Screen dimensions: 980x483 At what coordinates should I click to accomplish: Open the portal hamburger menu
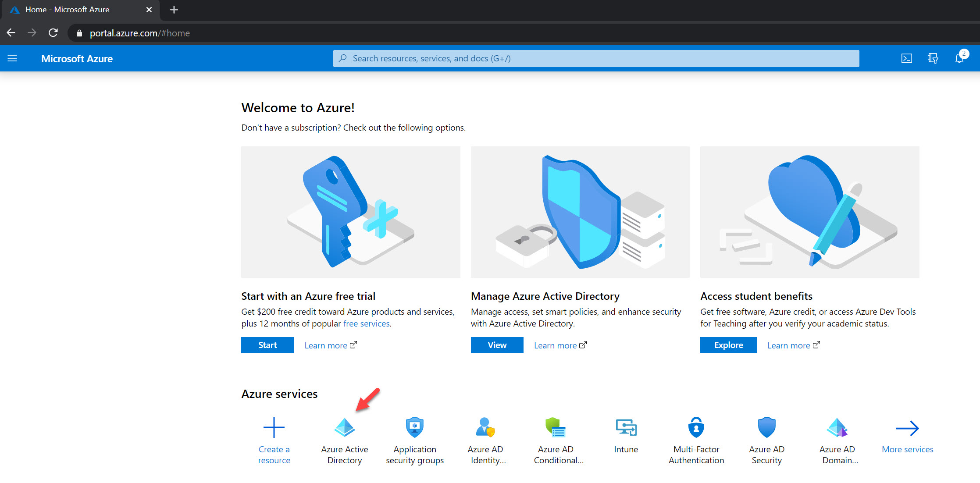pyautogui.click(x=12, y=58)
